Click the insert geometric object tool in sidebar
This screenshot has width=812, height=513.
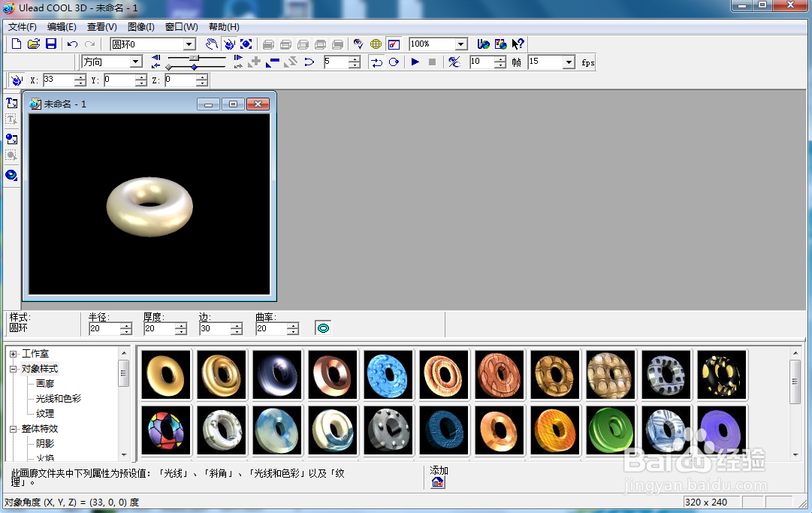[x=11, y=175]
